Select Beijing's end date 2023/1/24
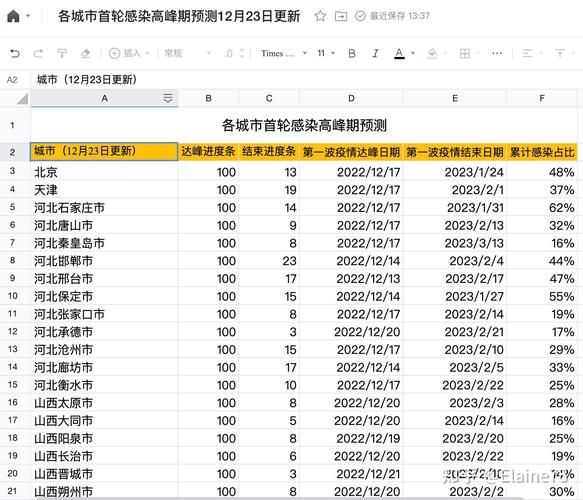583x500 pixels. 455,172
